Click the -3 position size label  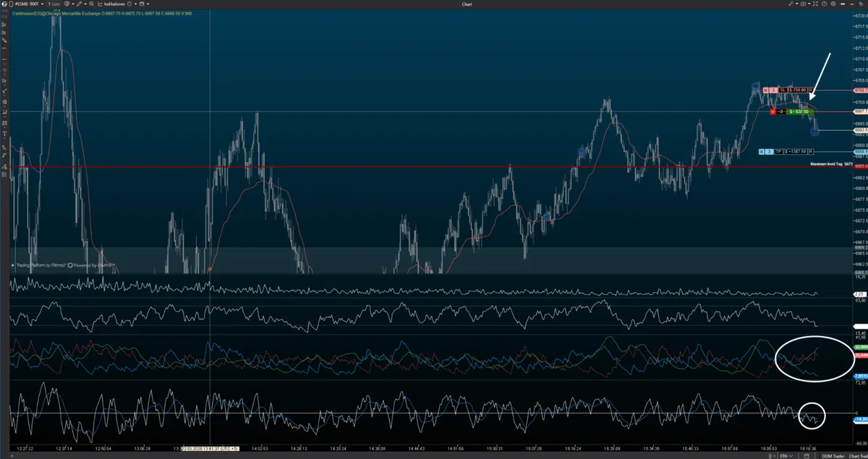click(780, 111)
